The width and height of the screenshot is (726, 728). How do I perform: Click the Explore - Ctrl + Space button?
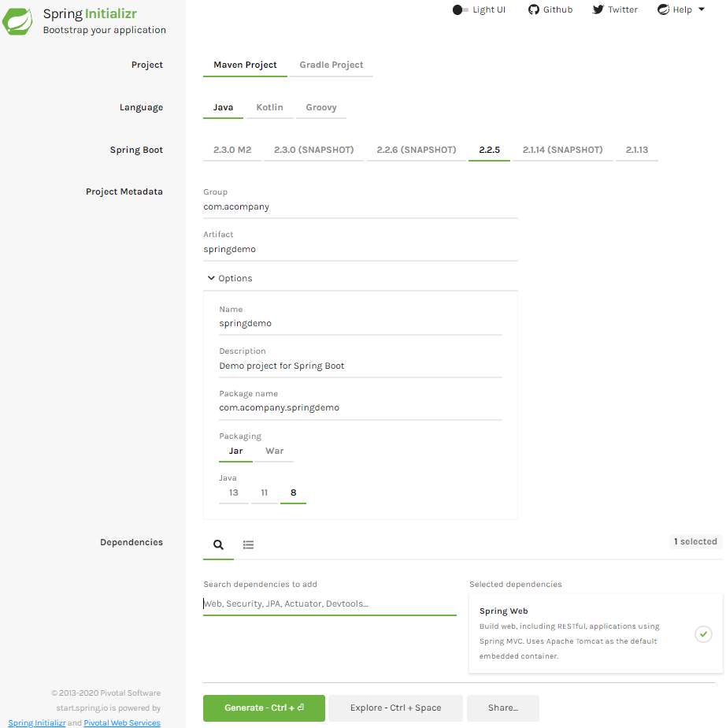point(396,708)
